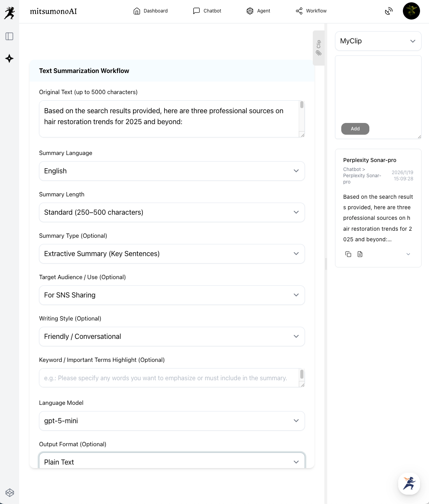Click the Add button in MyClip

pyautogui.click(x=355, y=129)
